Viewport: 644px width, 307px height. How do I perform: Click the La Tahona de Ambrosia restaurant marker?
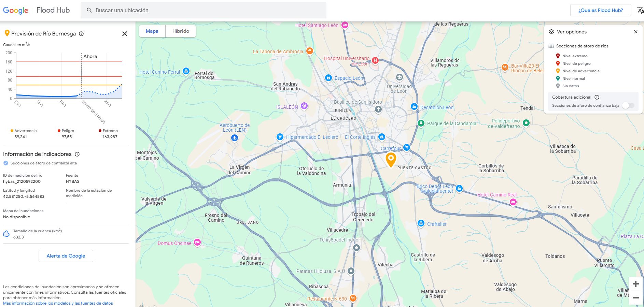click(309, 51)
